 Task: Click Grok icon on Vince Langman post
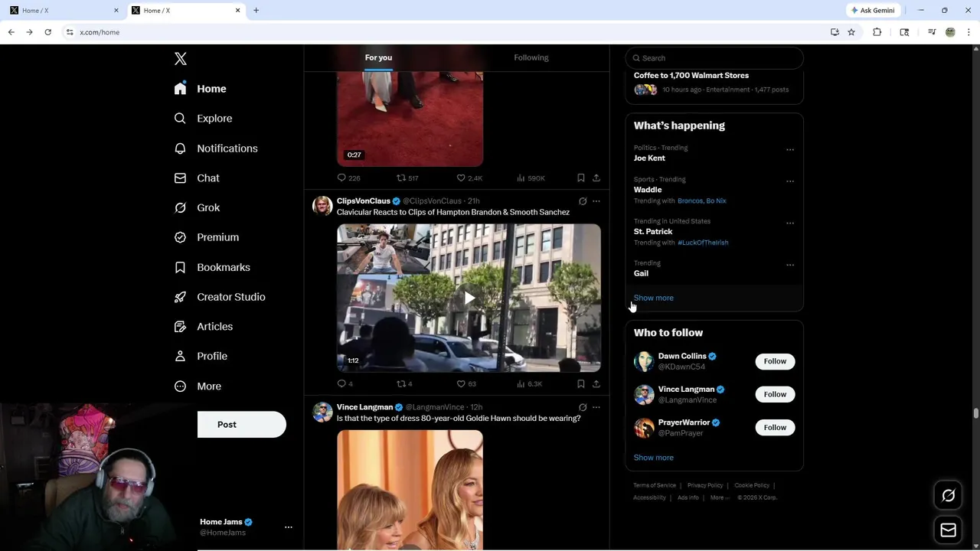point(583,407)
